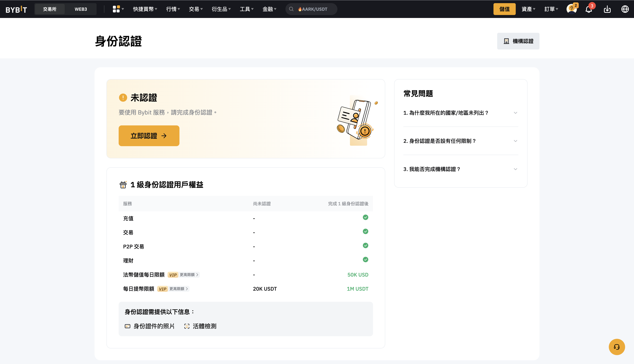Click the 尚未認證 column header
Screen dimensions: 634x364
(262, 204)
